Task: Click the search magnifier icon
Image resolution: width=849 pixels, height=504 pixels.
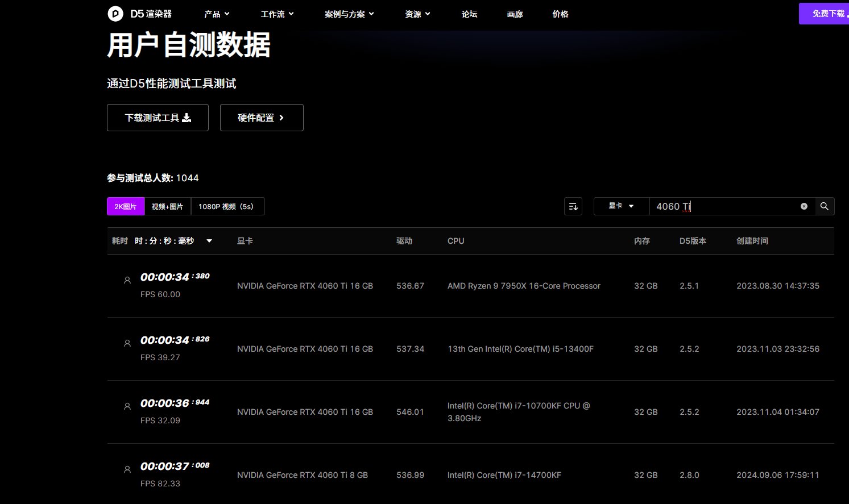Action: click(824, 206)
